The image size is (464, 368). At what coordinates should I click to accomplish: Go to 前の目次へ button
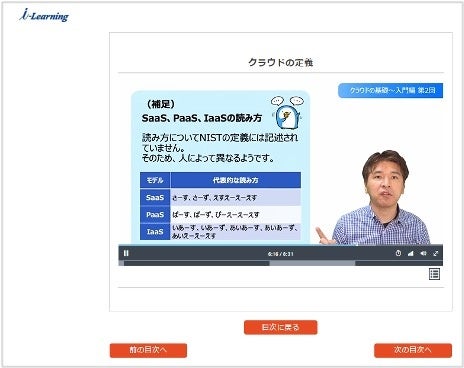[148, 350]
